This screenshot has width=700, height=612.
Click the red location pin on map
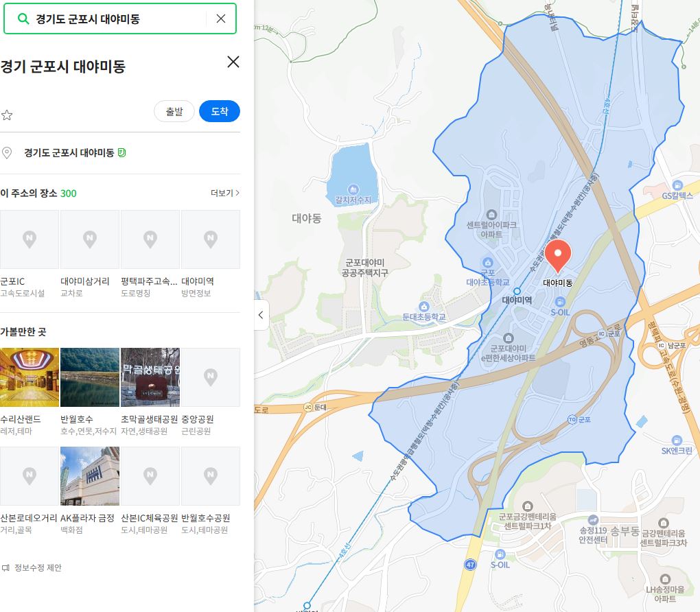(557, 256)
